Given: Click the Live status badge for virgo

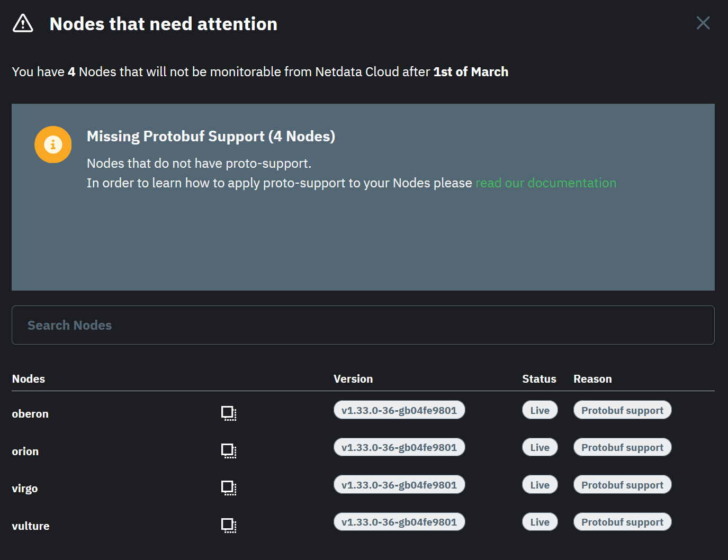Looking at the screenshot, I should [x=540, y=484].
